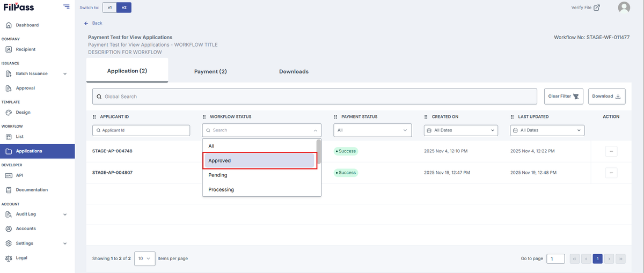Click the Payment Status column drag handle
The width and height of the screenshot is (644, 273).
pyautogui.click(x=335, y=117)
